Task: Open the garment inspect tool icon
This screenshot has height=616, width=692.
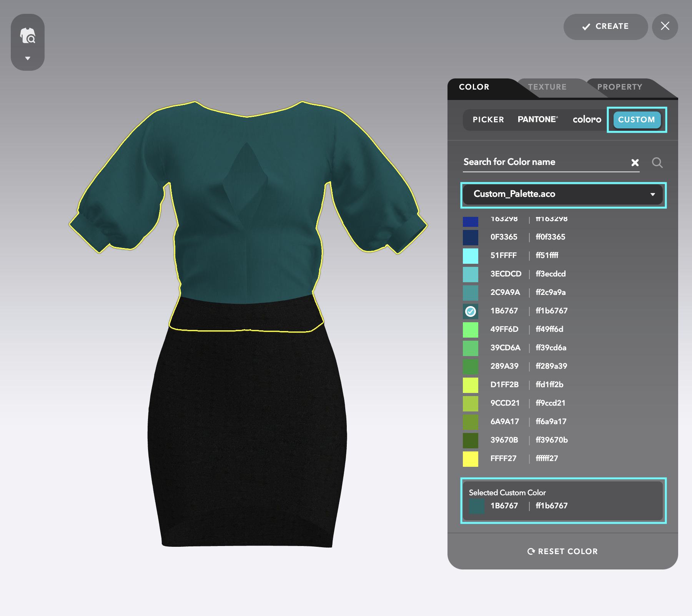Action: pyautogui.click(x=28, y=35)
